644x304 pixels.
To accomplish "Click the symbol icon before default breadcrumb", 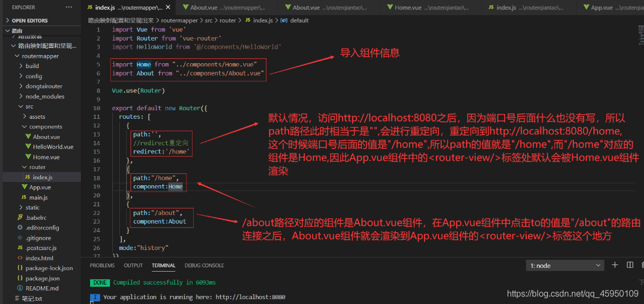I will pos(283,20).
